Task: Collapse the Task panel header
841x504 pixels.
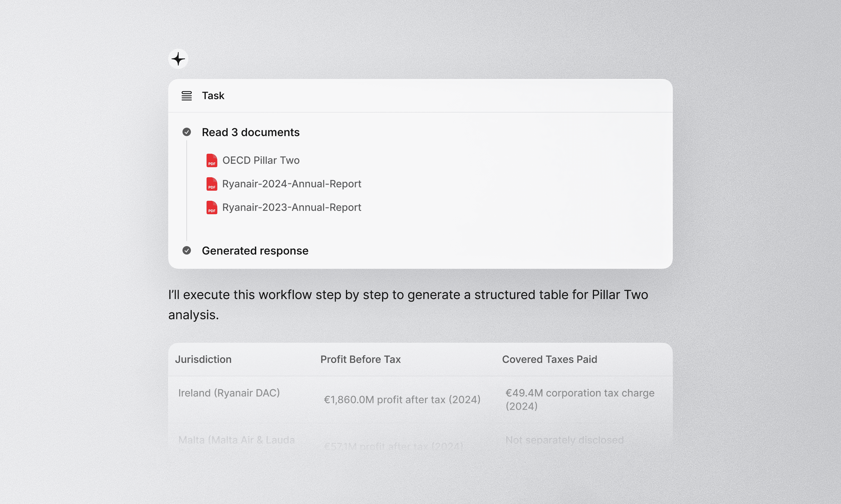Action: pyautogui.click(x=213, y=96)
